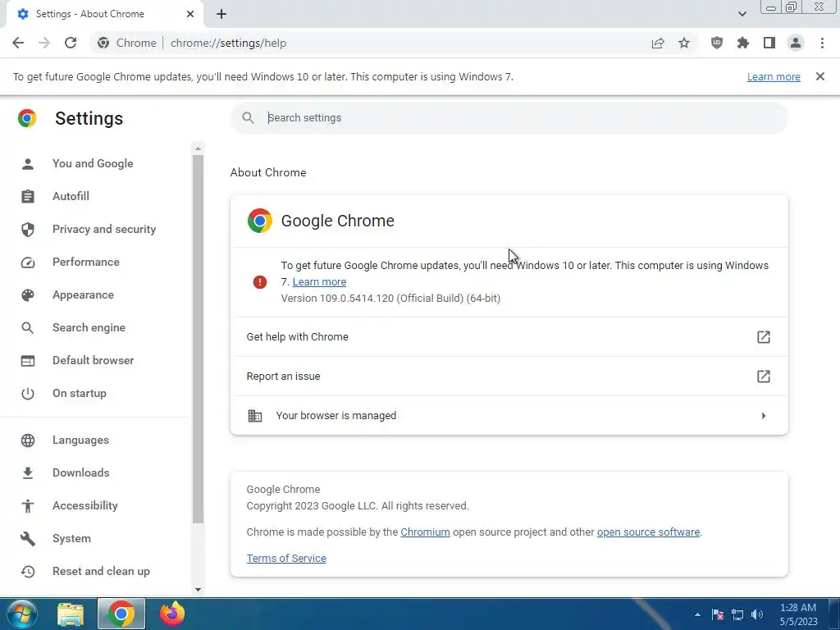Open File Explorer from taskbar
Screen dimensions: 840x630
[71, 614]
